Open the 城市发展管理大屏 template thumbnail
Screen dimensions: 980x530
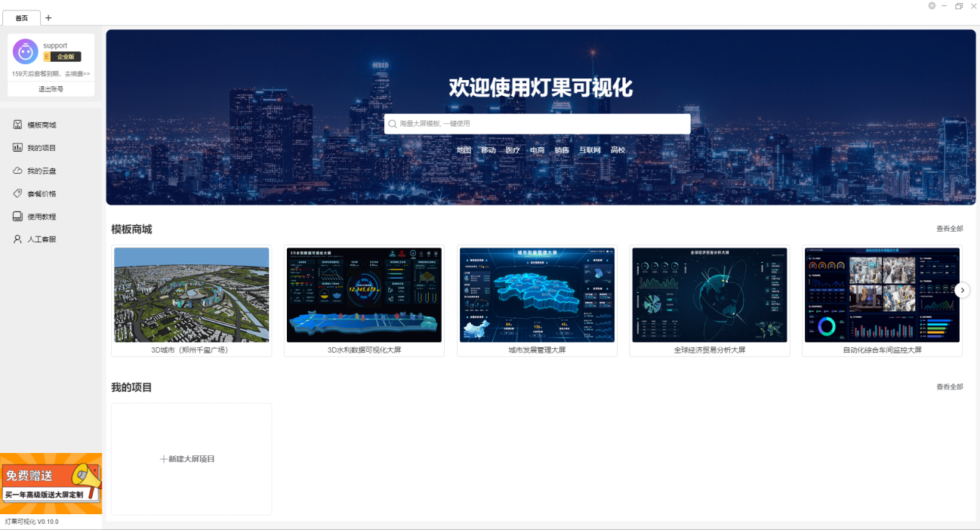[537, 295]
